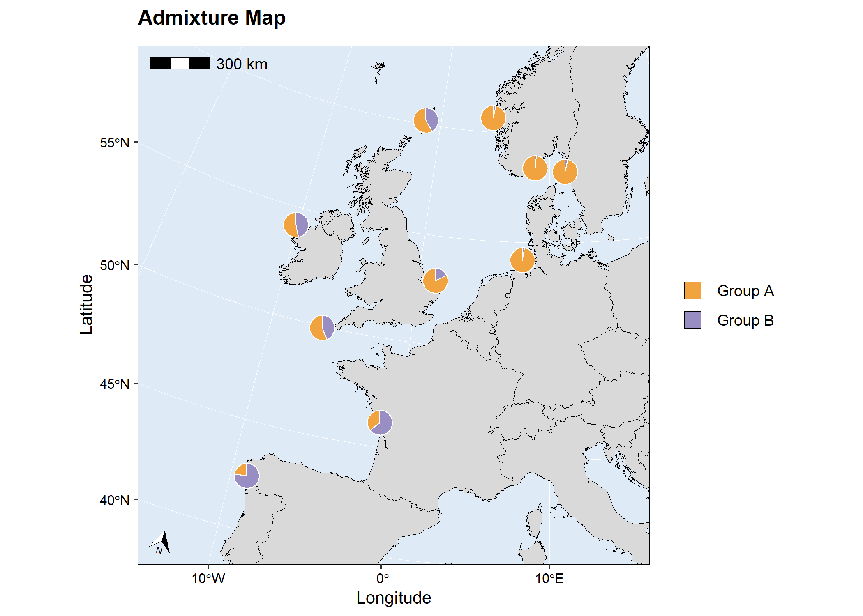
Task: Click the pie chart on eastern England coast
Action: pyautogui.click(x=435, y=280)
